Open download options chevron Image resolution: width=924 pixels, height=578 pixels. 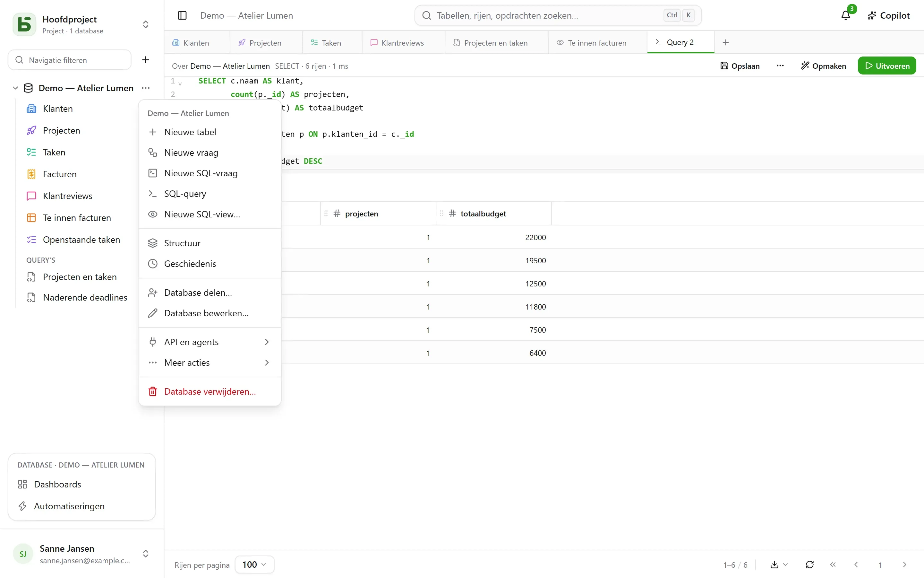tap(785, 565)
